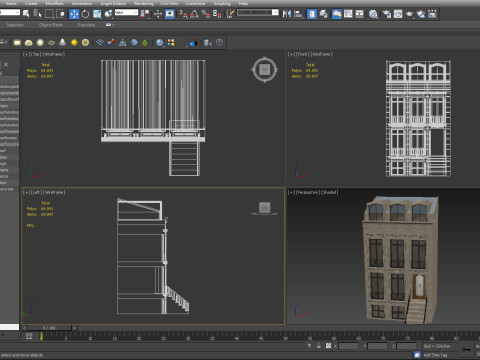Click the yellow box light icon

[x=17, y=43]
